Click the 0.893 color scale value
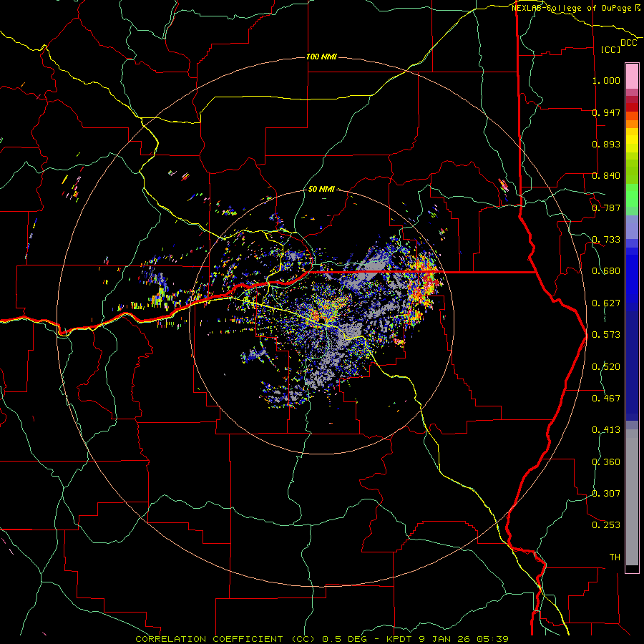The width and height of the screenshot is (644, 644). 606,144
